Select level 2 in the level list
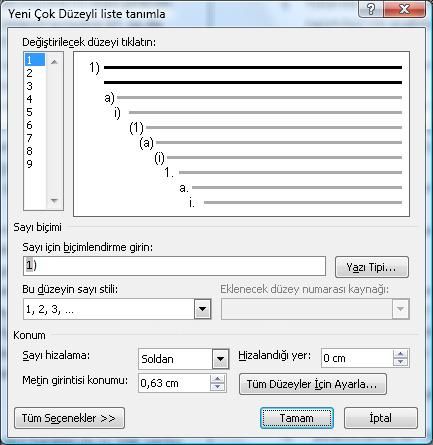Viewport: 433px width, 445px height. coord(29,73)
